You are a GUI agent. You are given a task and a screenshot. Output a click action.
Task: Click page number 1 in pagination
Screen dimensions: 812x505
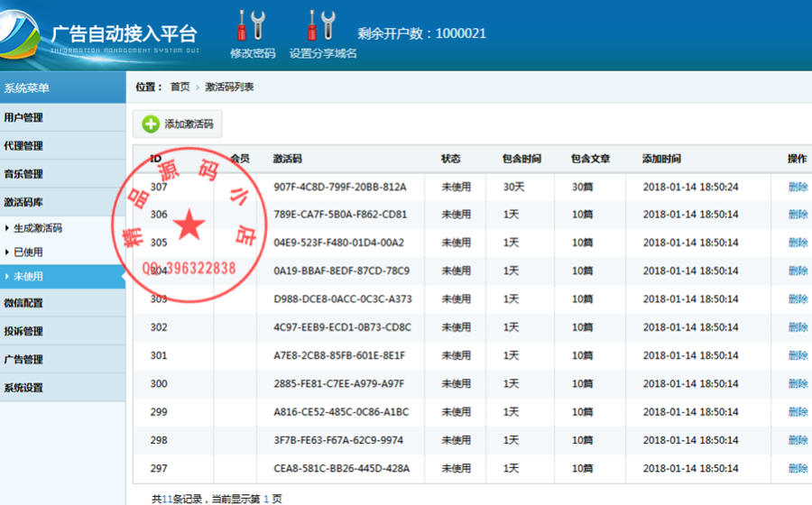pyautogui.click(x=266, y=499)
